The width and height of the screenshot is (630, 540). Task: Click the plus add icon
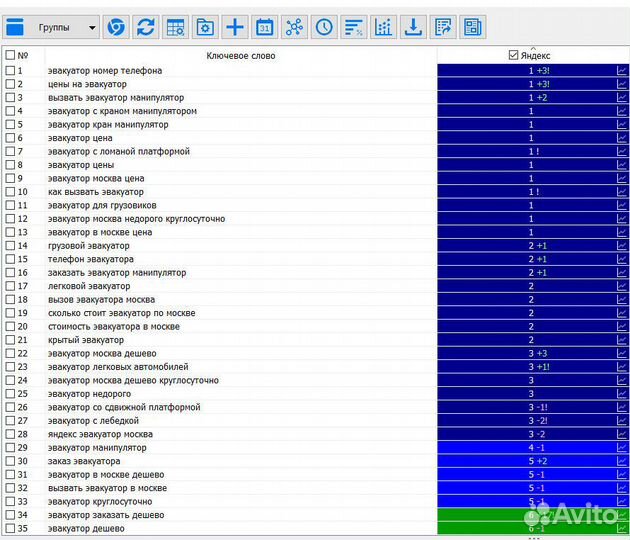235,27
